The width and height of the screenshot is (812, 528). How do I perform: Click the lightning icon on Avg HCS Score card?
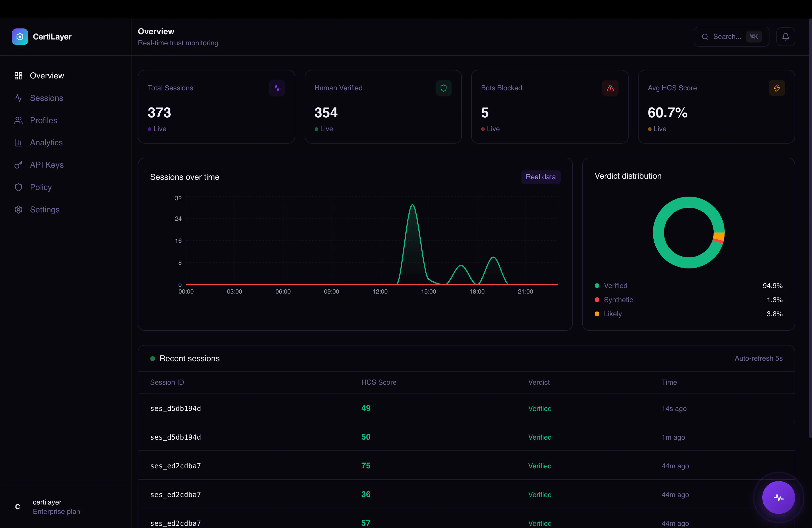click(777, 88)
